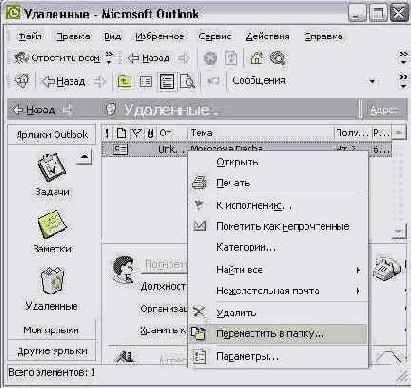Sort by attachment column header

coord(150,133)
